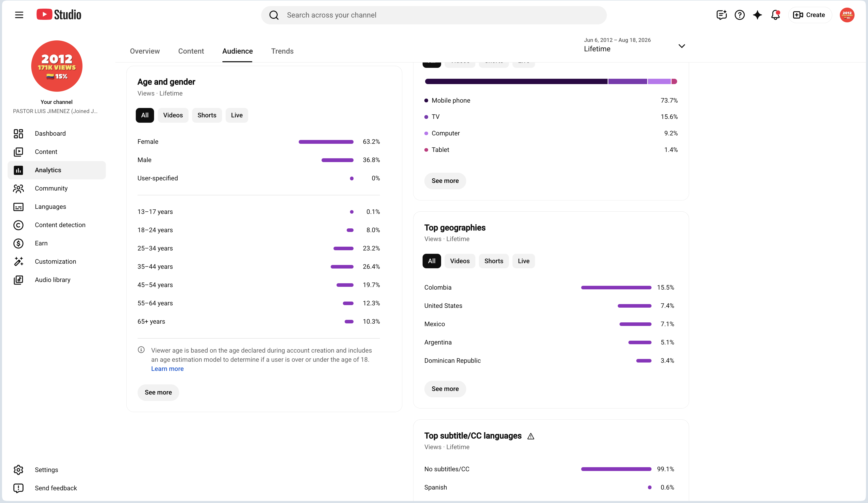Image resolution: width=868 pixels, height=503 pixels.
Task: Click the TV segment of device bar
Action: (x=628, y=81)
